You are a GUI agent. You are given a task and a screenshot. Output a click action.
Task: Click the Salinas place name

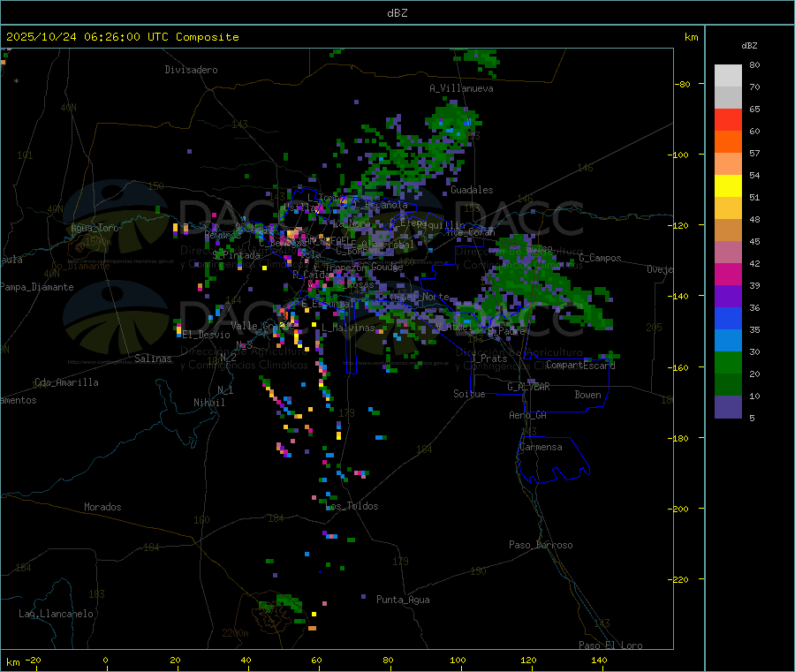tap(153, 359)
